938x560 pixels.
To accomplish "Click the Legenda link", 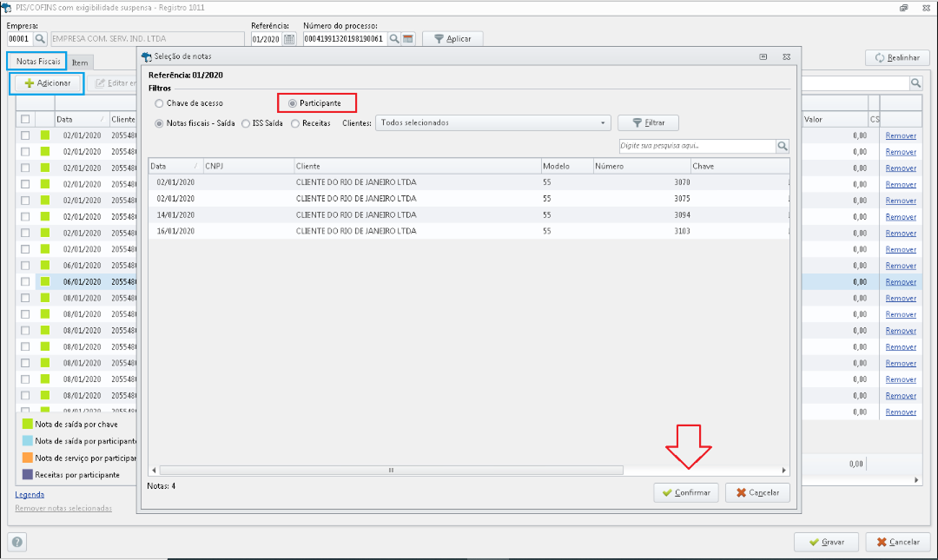I will click(x=30, y=495).
